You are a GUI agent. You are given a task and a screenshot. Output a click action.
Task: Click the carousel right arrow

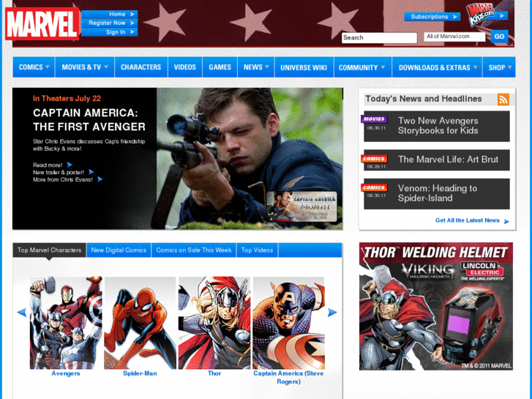coord(332,312)
